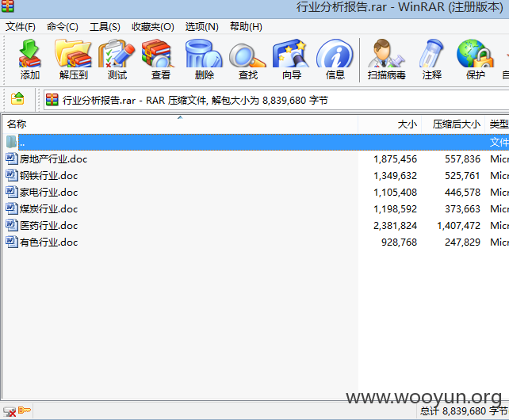This screenshot has height=420, width=509.
Task: Select the file 煤炭行业.doc
Action: pos(48,208)
